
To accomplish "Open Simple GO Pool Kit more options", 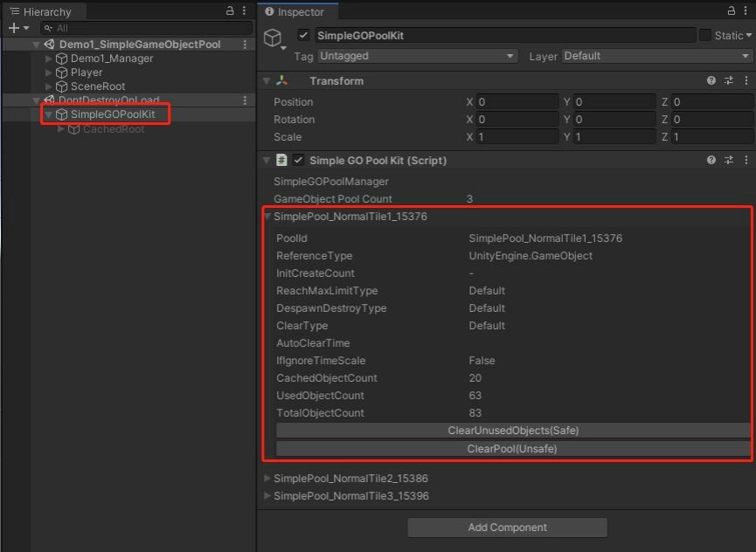I will tap(746, 160).
